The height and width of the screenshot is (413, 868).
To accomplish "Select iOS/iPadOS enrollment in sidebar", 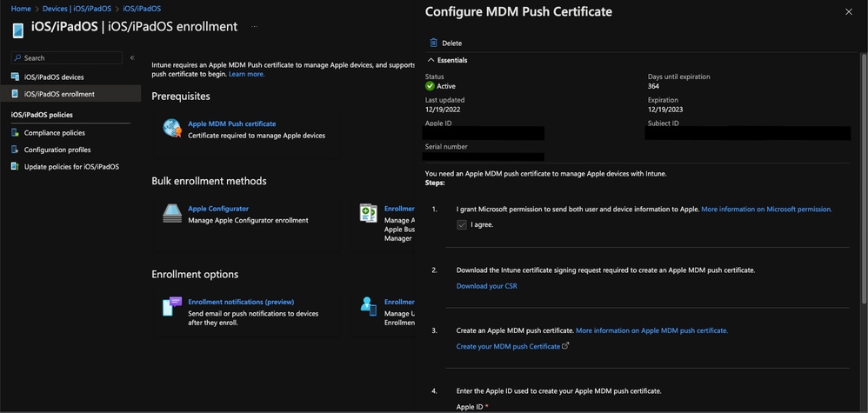I will (x=59, y=94).
